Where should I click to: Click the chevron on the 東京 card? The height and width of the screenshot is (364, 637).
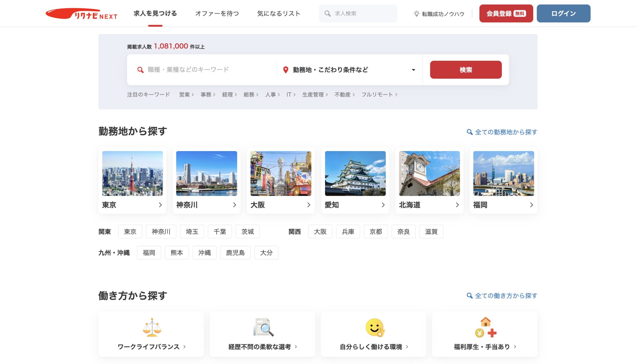[160, 205]
